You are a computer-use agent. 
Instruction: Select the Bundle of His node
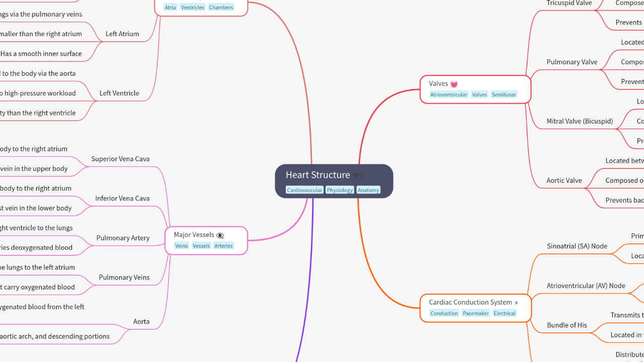click(x=567, y=325)
